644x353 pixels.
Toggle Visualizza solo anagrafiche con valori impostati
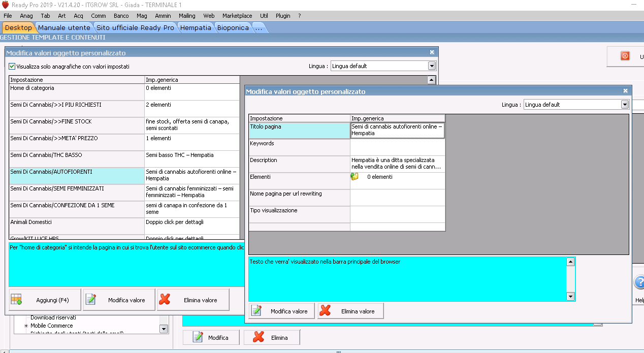coord(12,66)
